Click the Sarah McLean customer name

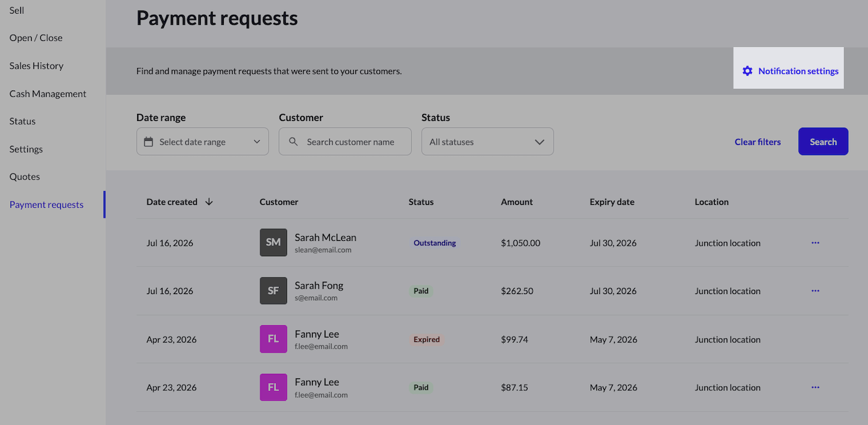tap(325, 238)
